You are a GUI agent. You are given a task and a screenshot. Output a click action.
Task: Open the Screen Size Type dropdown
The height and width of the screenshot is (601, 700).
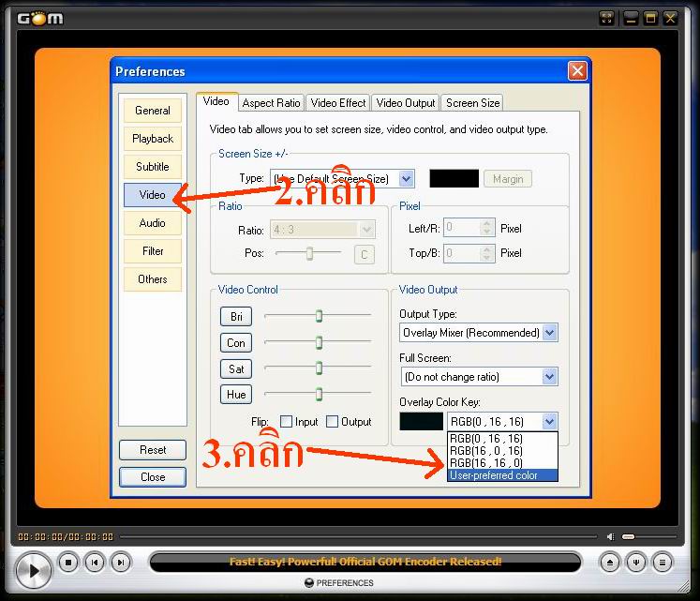point(407,179)
